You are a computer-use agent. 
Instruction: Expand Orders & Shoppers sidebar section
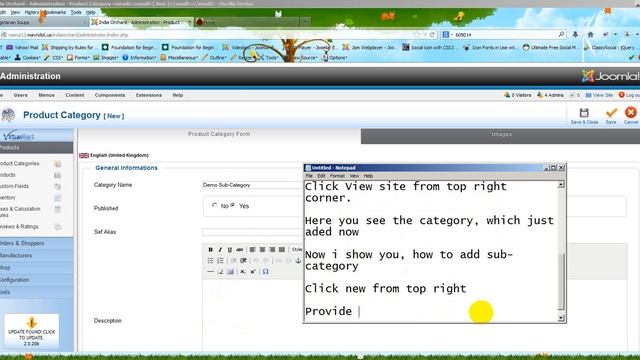click(37, 243)
